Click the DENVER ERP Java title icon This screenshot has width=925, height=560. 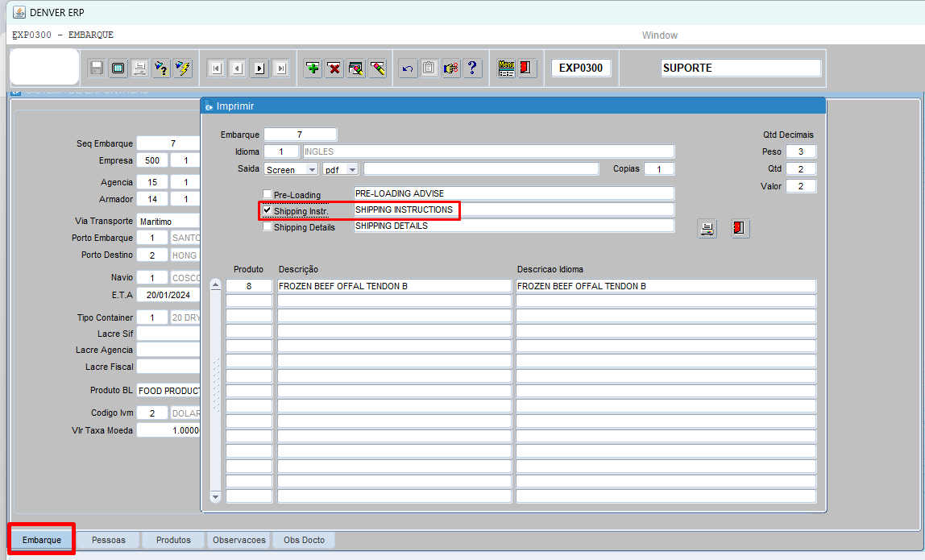click(x=19, y=12)
